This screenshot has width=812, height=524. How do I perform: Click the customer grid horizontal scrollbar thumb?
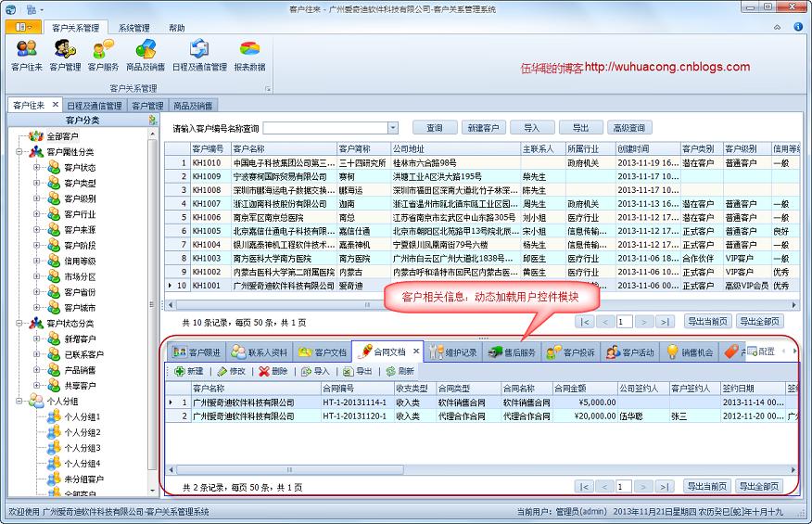(367, 305)
